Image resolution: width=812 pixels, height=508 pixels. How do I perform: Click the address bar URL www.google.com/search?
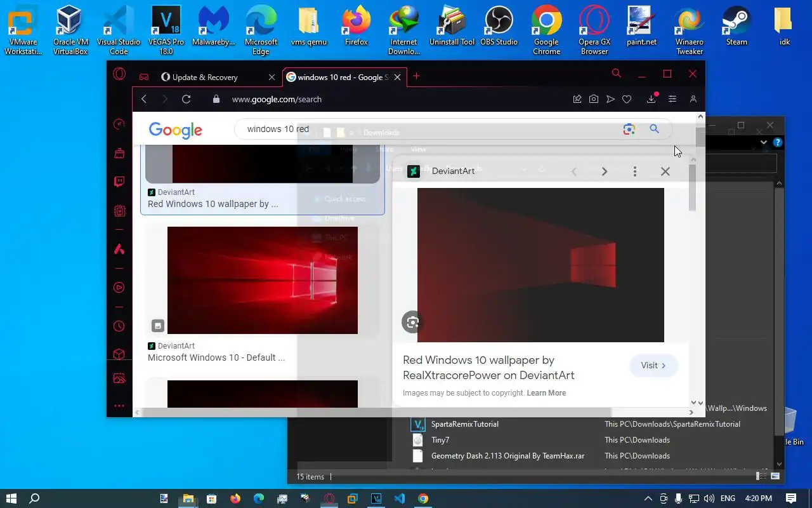tap(277, 99)
